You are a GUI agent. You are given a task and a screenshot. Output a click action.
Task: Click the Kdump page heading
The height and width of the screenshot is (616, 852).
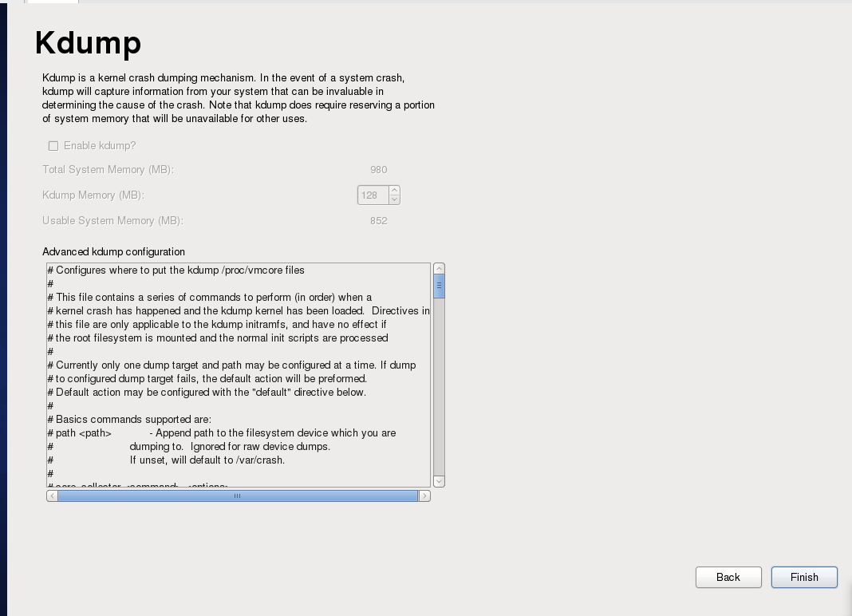88,43
